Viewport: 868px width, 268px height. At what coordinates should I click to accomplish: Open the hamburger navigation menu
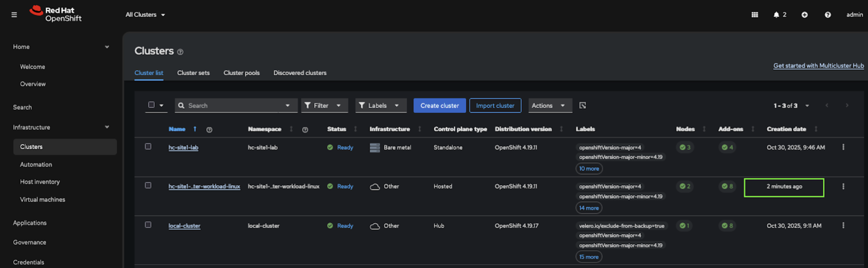(14, 15)
